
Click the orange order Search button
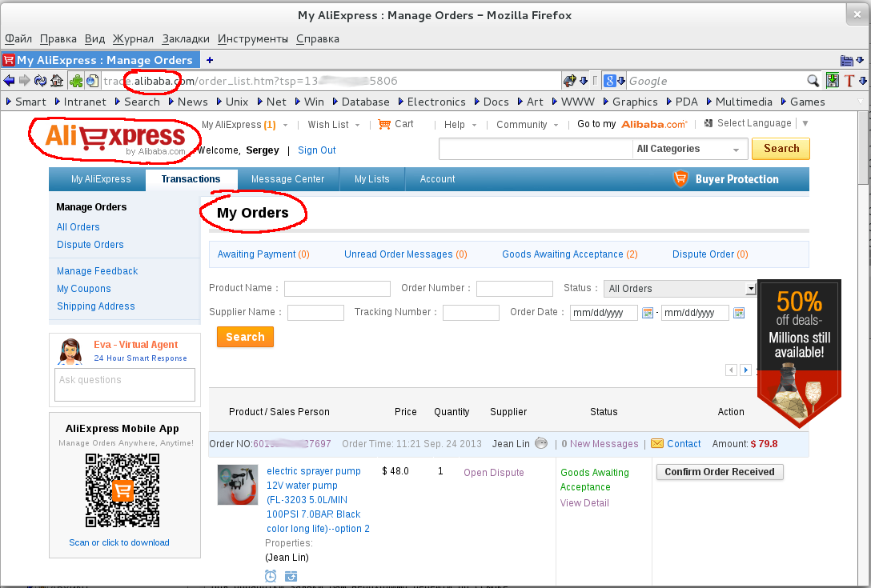coord(245,337)
